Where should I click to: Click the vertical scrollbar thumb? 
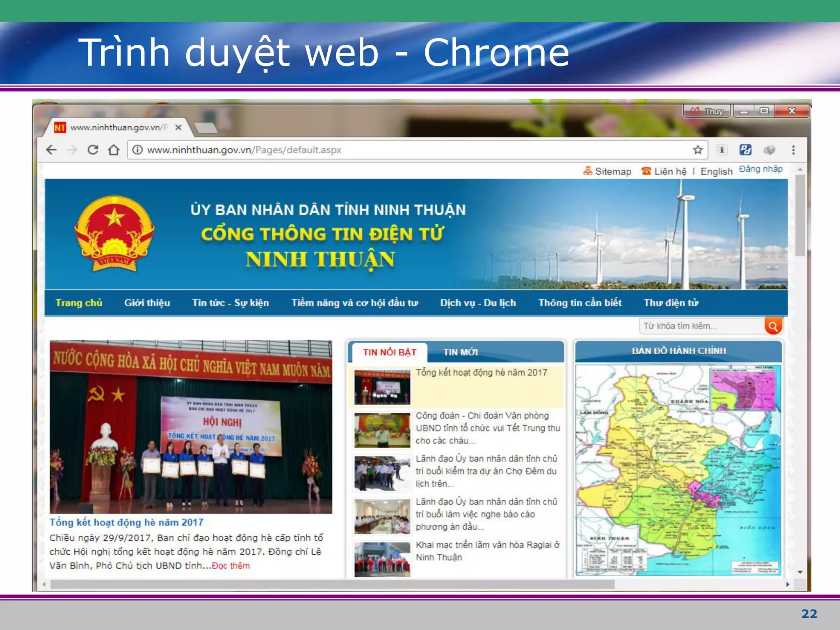800,215
